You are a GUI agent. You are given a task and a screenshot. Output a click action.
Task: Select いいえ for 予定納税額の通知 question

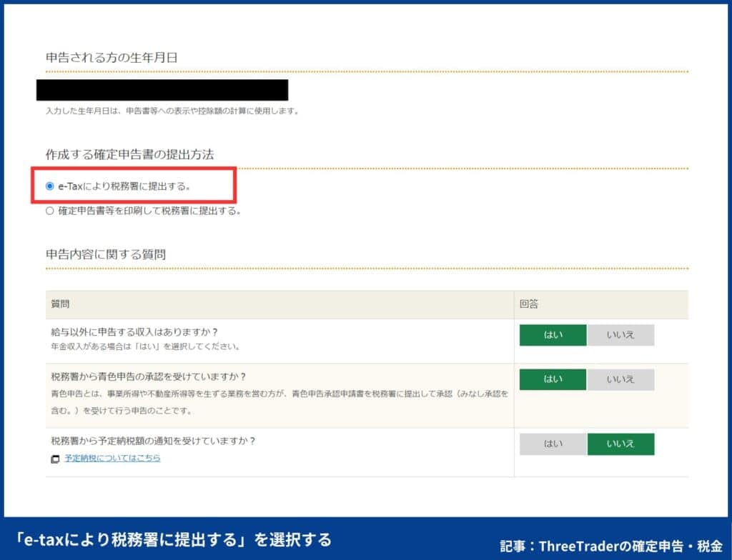(x=621, y=444)
